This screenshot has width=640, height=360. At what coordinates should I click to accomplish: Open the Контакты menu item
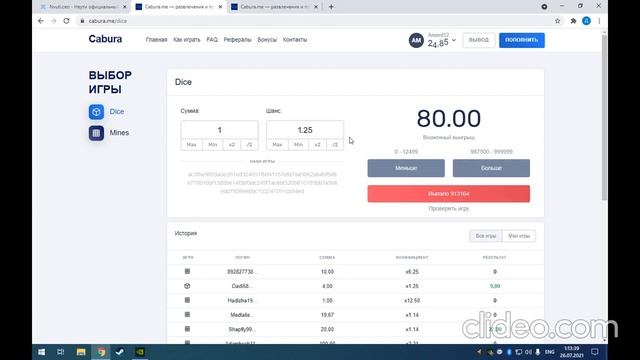point(295,40)
